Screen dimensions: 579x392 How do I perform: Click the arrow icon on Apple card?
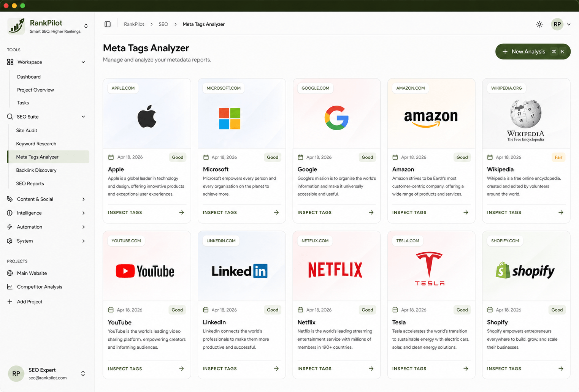click(x=181, y=212)
